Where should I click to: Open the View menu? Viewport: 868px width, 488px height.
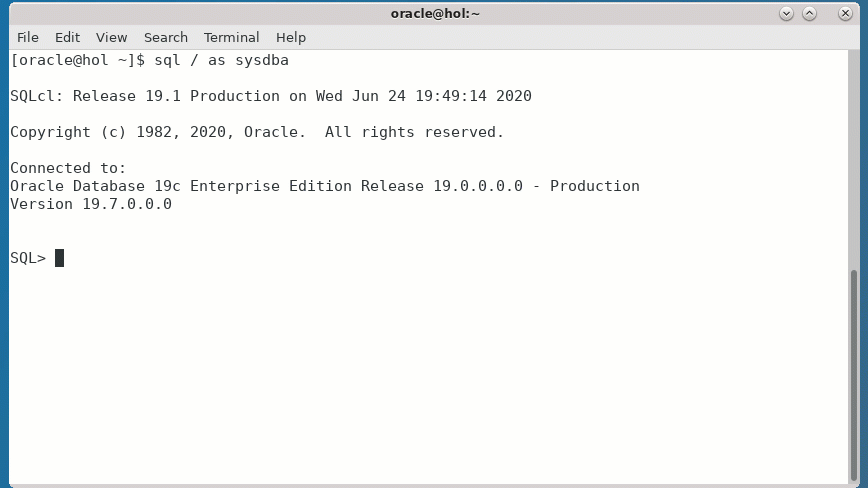coord(111,37)
